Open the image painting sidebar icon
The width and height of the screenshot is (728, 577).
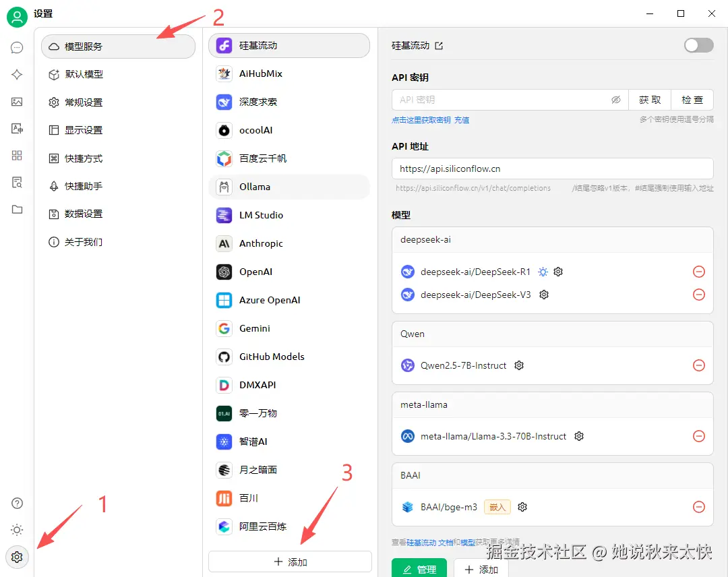(17, 102)
